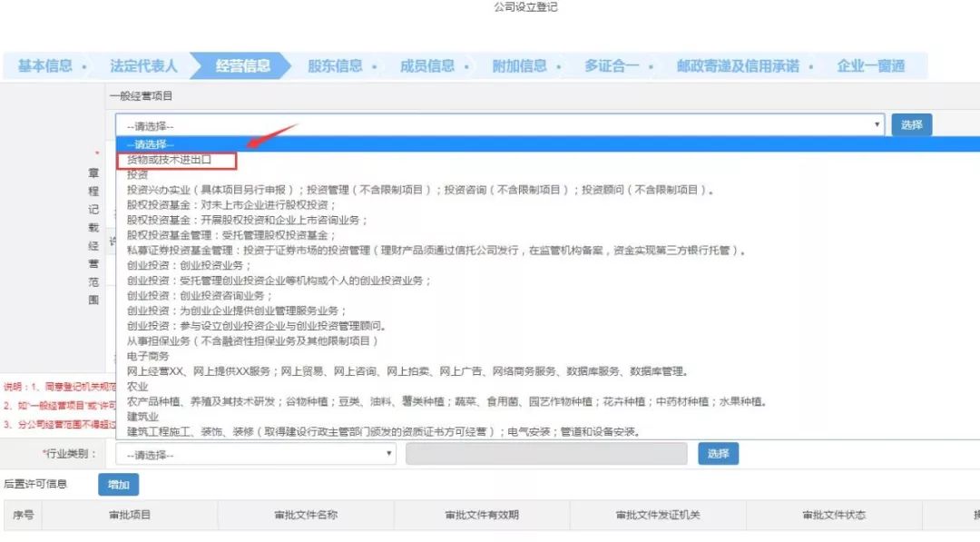Screen dimensions: 980x542
Task: Open the 成员信息 step tab
Action: click(427, 66)
